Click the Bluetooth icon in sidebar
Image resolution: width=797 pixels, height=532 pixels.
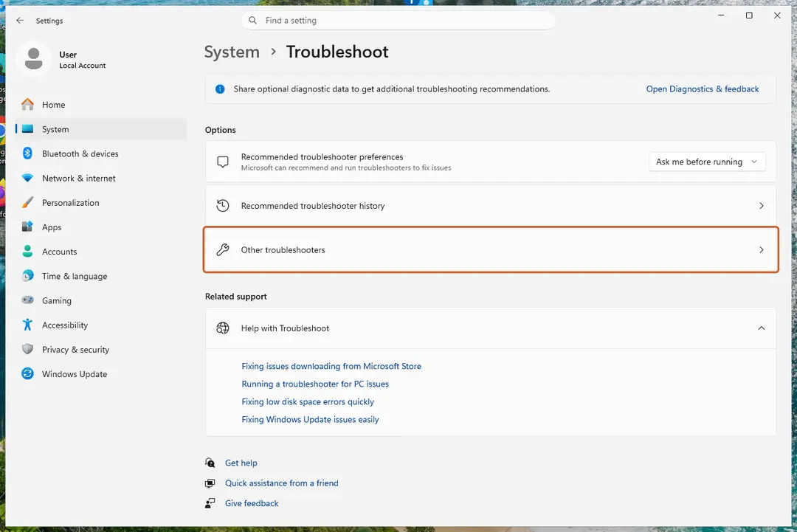(x=27, y=153)
